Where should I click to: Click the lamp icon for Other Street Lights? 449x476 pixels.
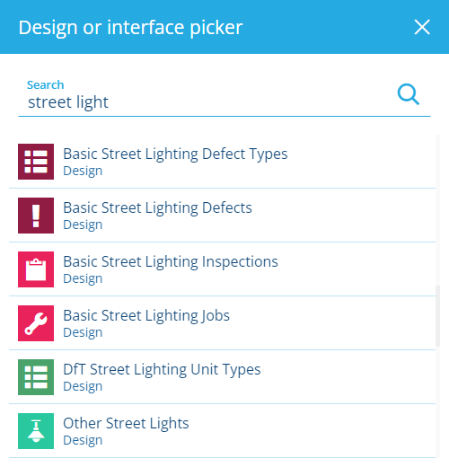pos(36,431)
